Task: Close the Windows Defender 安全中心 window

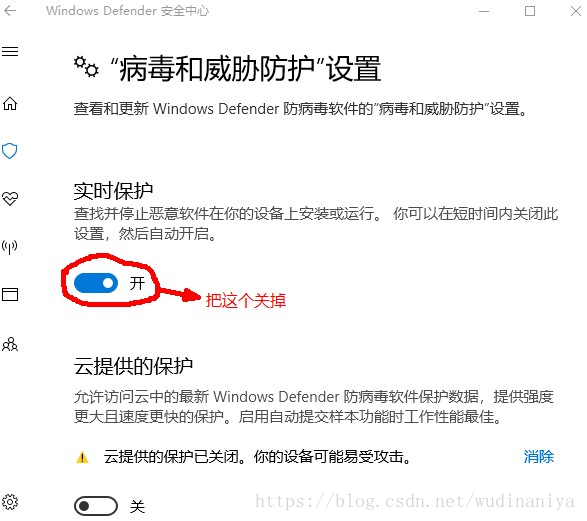Action: pos(576,11)
